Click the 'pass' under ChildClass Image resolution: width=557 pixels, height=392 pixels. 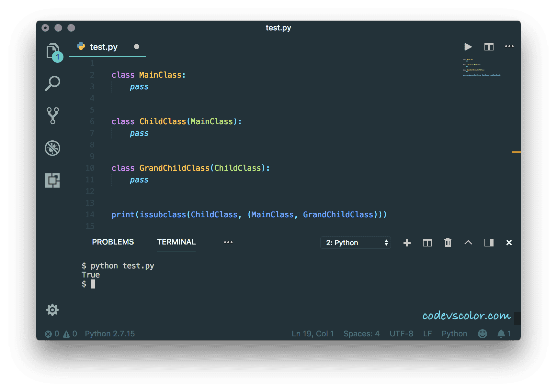(x=139, y=134)
